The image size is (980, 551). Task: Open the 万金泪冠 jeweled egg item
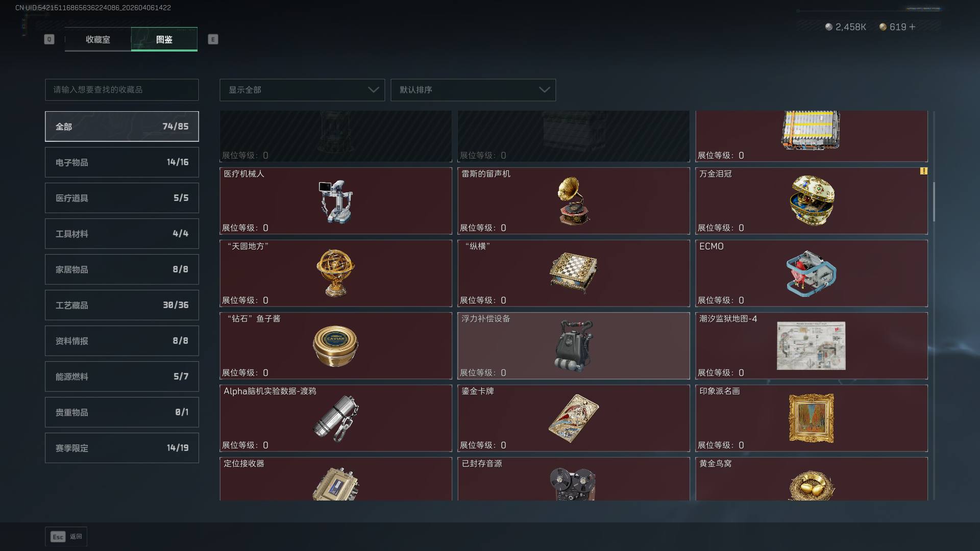[812, 201]
